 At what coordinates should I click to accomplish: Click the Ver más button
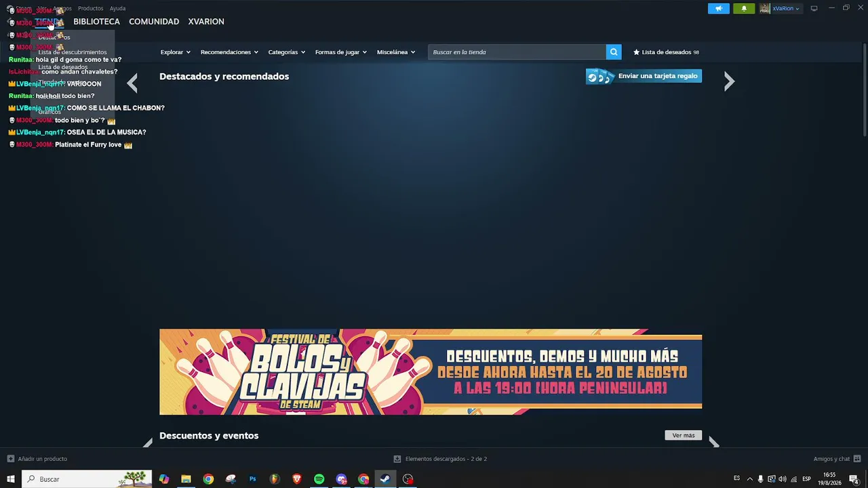pos(684,436)
